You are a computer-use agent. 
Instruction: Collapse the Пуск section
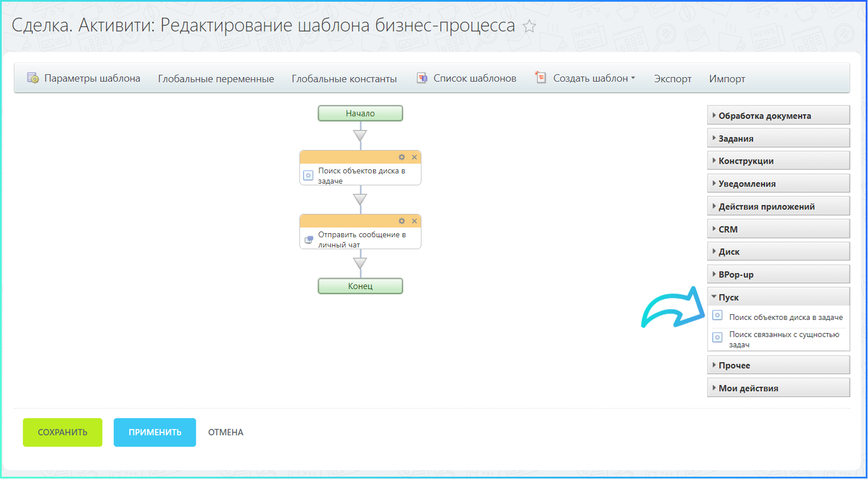(x=728, y=297)
